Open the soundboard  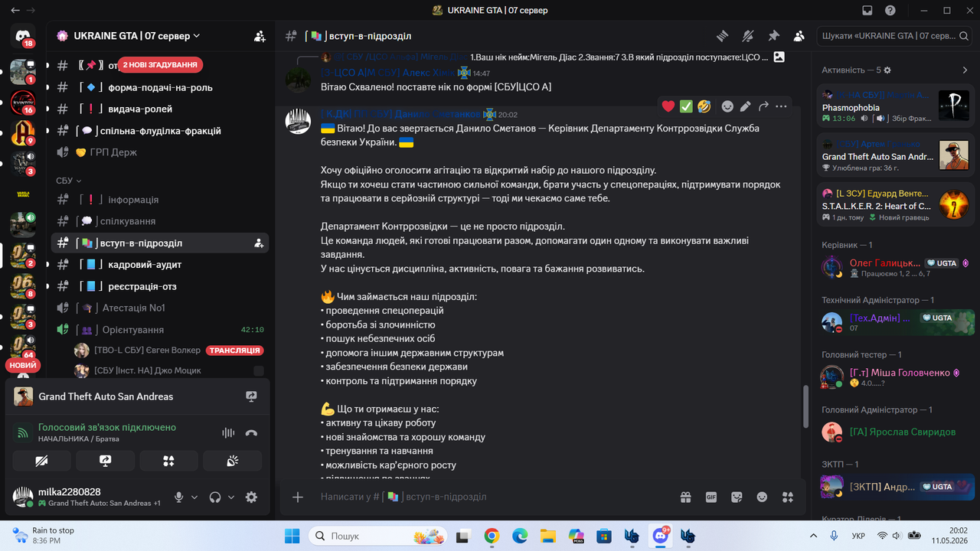click(x=232, y=461)
